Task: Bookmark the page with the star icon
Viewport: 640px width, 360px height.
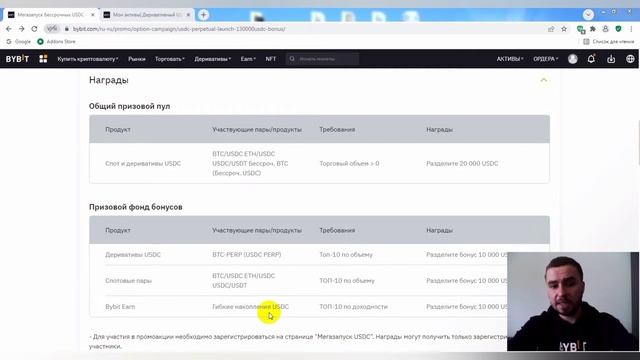Action: [x=564, y=29]
